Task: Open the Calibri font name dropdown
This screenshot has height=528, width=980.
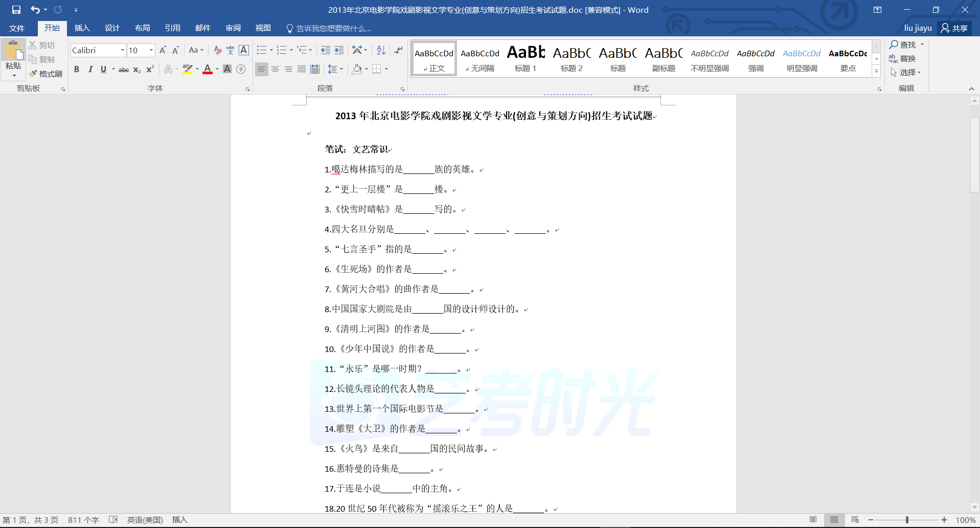Action: (123, 50)
